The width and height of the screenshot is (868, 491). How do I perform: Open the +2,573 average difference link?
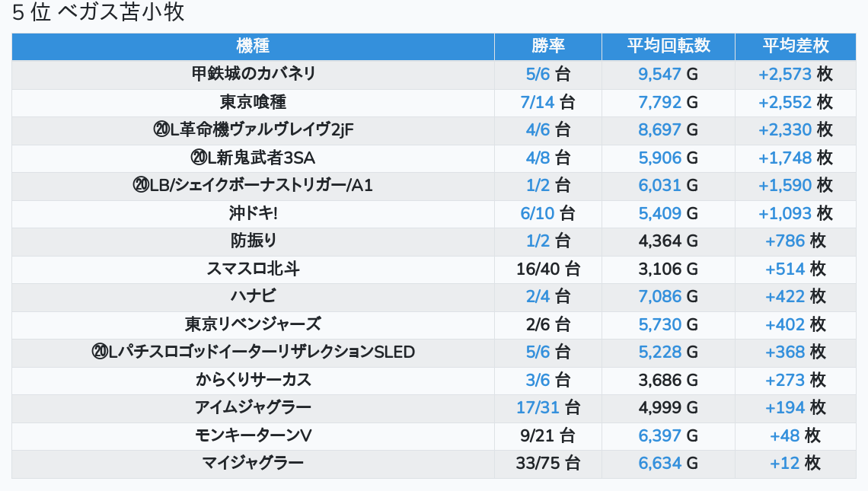(785, 75)
